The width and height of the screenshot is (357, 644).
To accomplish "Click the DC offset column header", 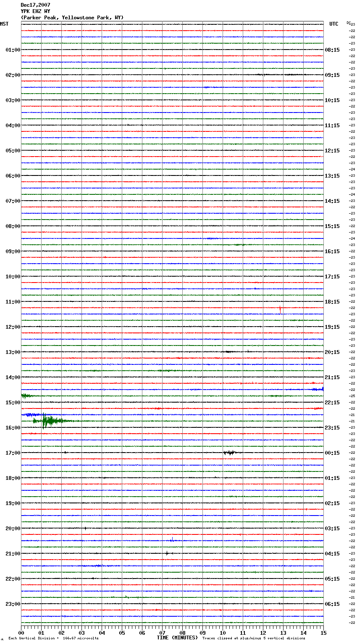I will 349,23.
